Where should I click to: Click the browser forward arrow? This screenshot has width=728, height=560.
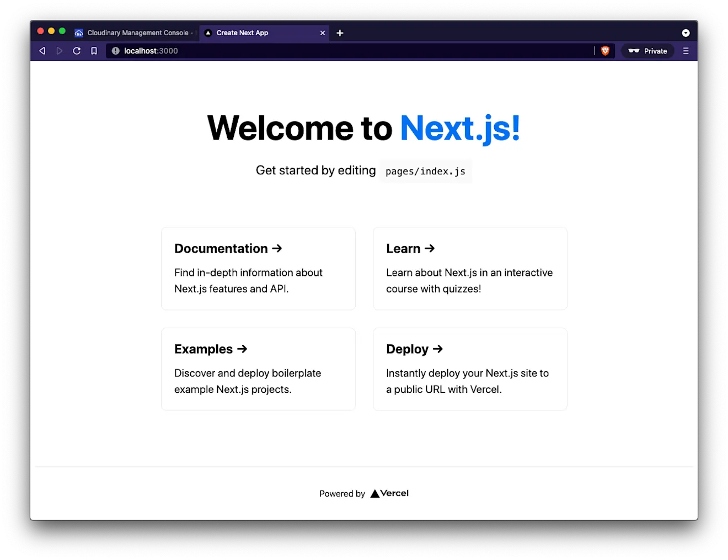tap(60, 51)
